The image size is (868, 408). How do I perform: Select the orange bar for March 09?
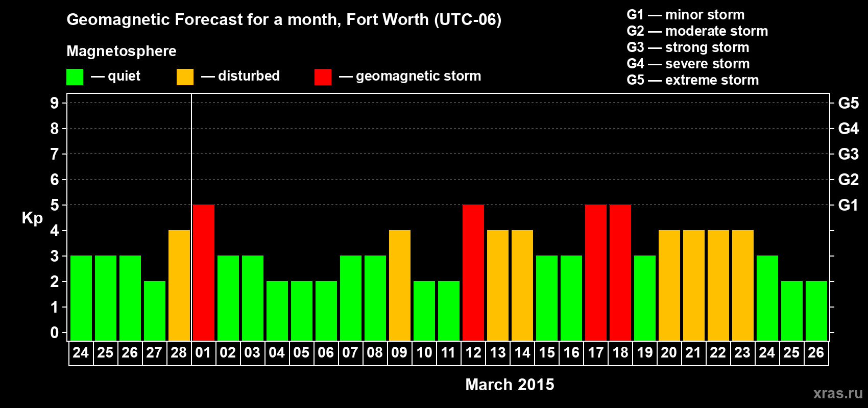tap(400, 285)
